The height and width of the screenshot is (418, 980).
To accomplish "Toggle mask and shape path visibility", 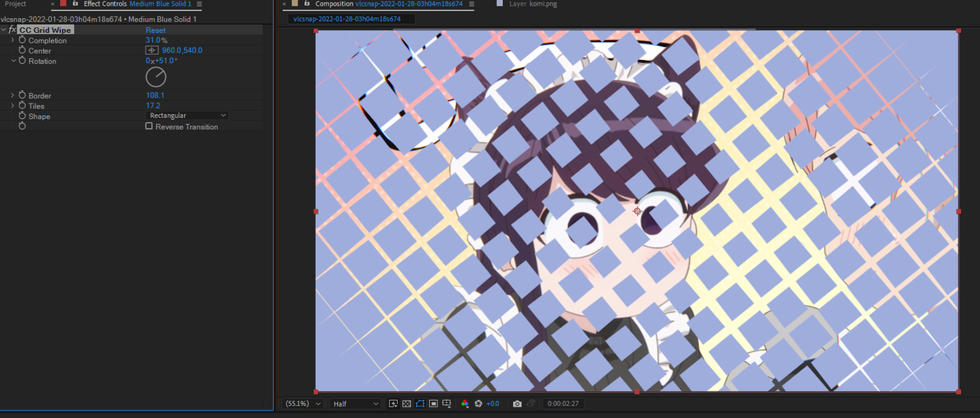I will tap(420, 404).
